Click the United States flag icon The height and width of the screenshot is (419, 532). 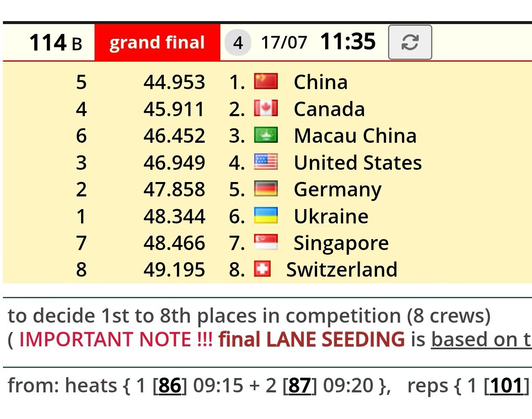point(266,162)
